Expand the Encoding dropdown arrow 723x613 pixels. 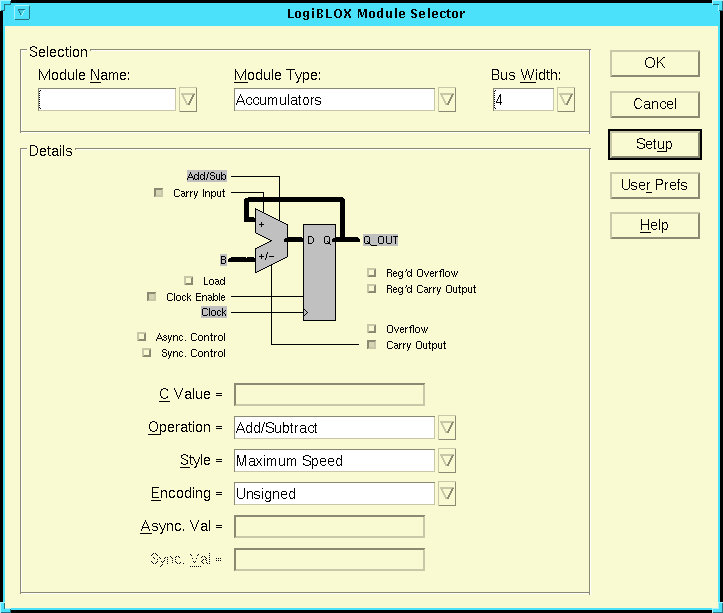447,493
